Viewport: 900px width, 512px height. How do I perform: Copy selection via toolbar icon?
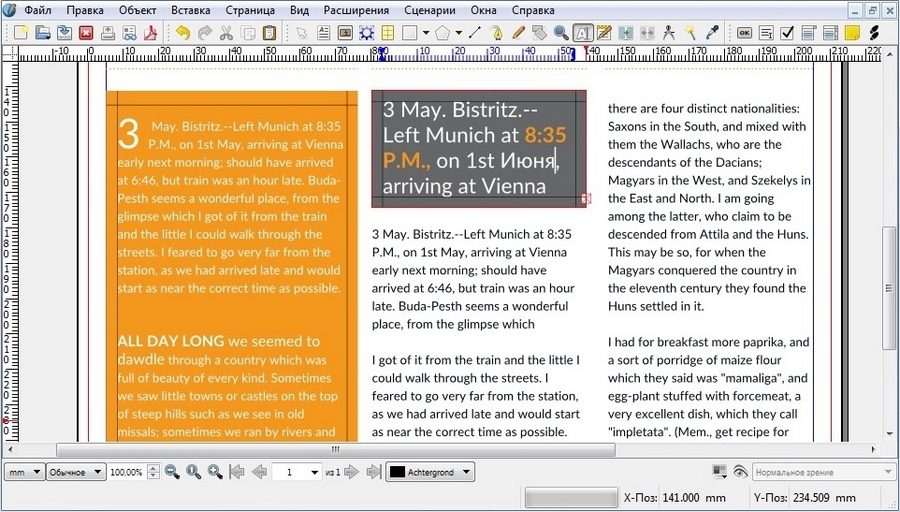[x=248, y=33]
